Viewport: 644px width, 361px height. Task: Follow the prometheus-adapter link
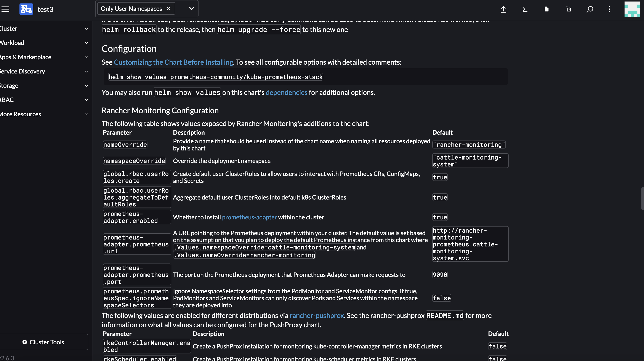tap(249, 217)
